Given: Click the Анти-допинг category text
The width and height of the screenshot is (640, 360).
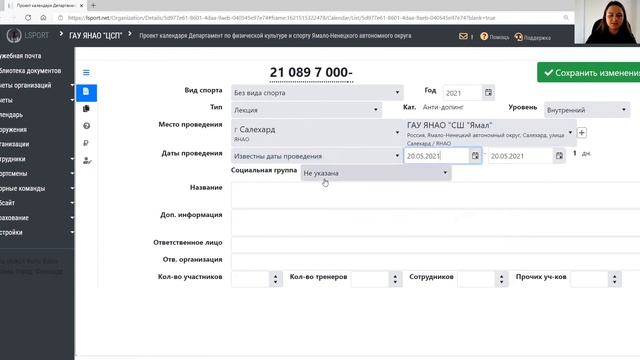Looking at the screenshot, I should (443, 107).
